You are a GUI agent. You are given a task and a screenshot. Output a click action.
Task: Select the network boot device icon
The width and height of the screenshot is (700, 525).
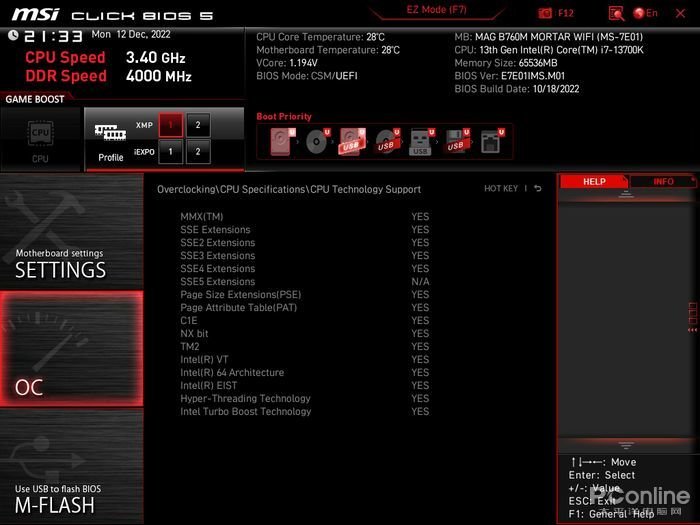pyautogui.click(x=492, y=142)
